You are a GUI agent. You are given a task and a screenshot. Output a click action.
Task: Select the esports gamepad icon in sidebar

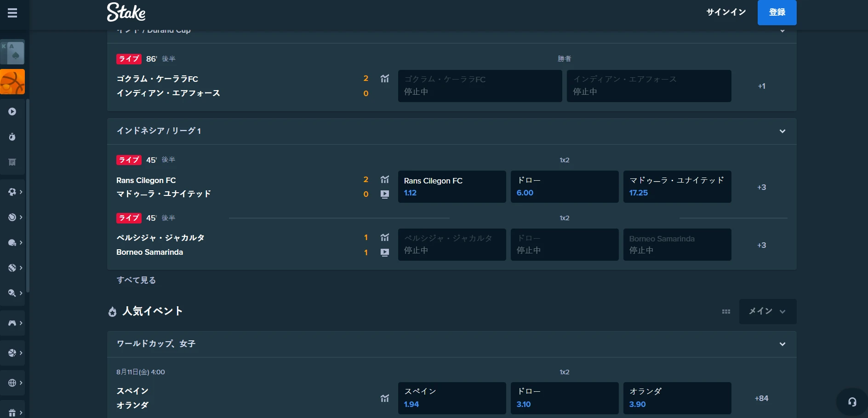coord(12,323)
